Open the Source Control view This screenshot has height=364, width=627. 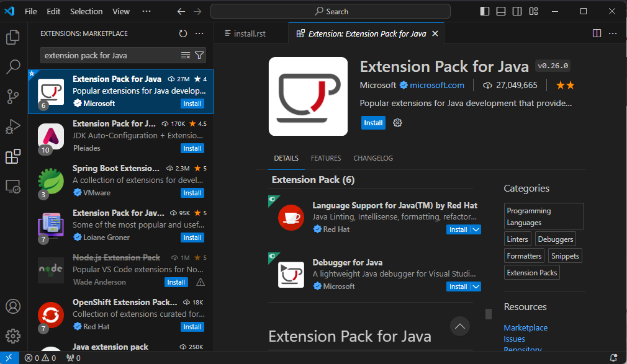tap(13, 97)
